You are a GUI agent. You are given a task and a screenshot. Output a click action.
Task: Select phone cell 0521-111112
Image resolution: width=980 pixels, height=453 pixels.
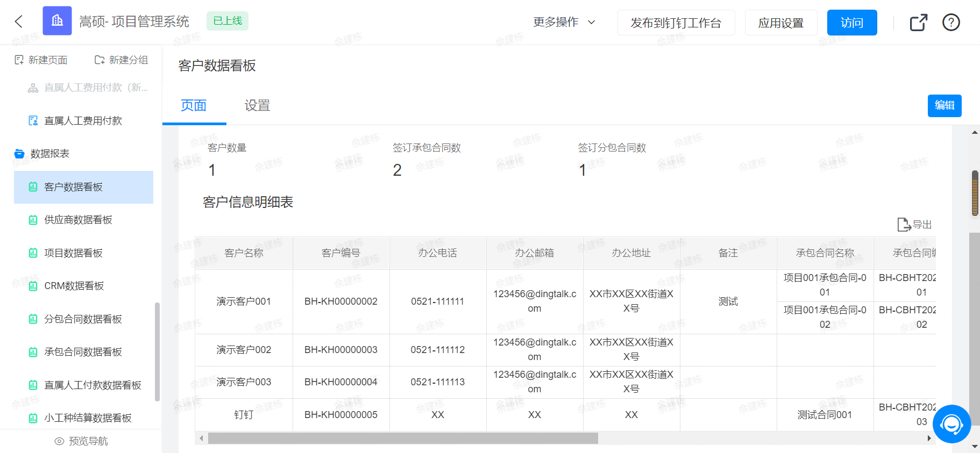click(438, 350)
